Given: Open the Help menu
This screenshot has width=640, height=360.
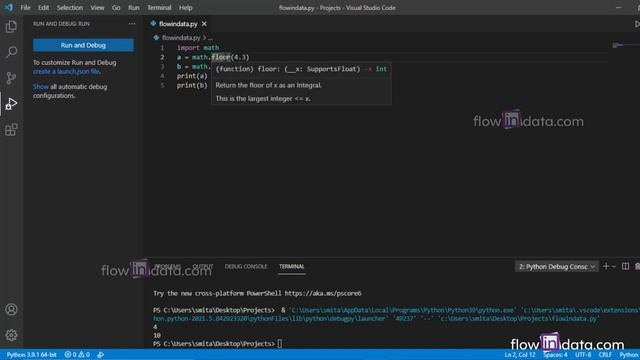Looking at the screenshot, I should [185, 8].
